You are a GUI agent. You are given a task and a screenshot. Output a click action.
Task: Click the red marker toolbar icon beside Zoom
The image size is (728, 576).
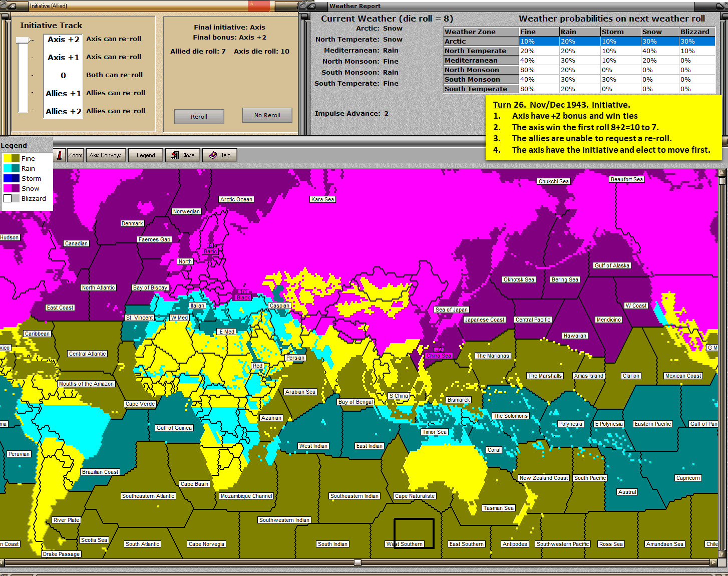point(59,155)
